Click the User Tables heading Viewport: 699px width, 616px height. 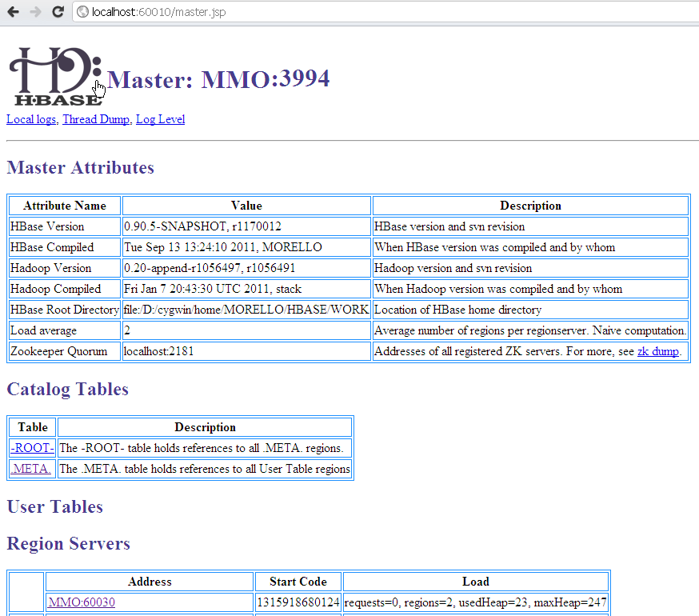(x=54, y=506)
